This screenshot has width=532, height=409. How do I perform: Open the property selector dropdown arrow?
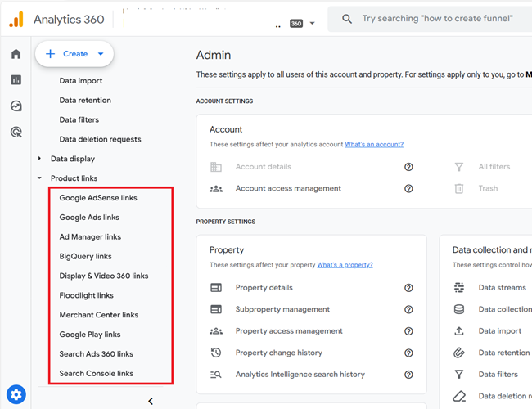click(312, 24)
